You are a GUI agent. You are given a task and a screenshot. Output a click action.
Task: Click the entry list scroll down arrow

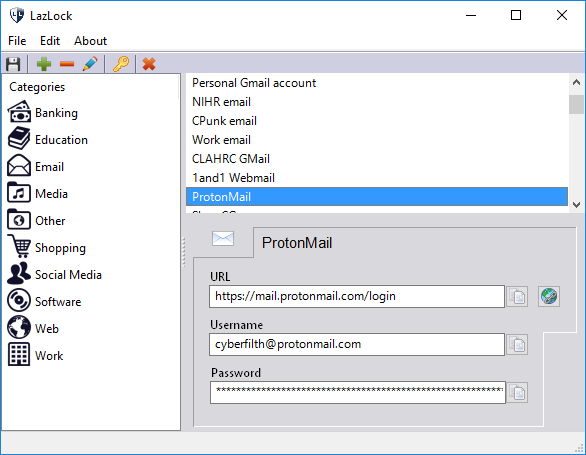[576, 205]
